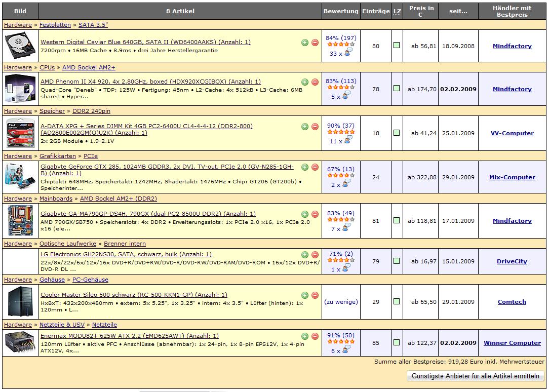Open Mix-Computer merchant link
Viewport: 549px width, 392px height.
[x=512, y=177]
